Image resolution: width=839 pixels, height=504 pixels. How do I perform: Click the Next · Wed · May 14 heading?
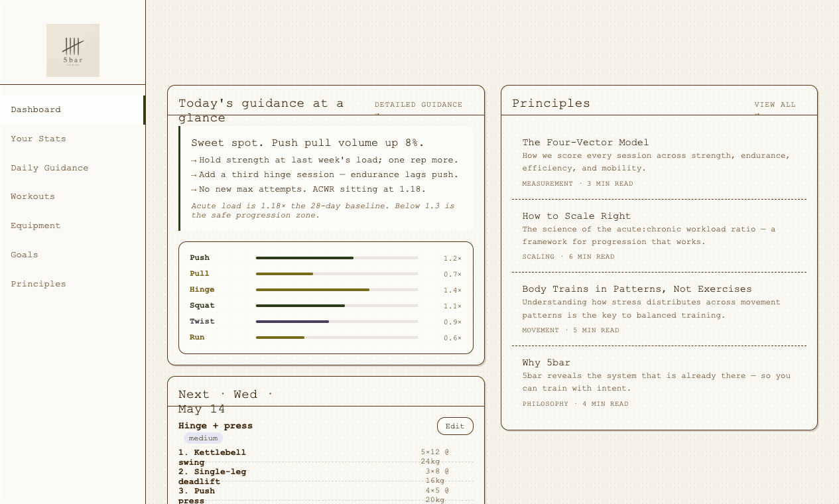click(226, 402)
